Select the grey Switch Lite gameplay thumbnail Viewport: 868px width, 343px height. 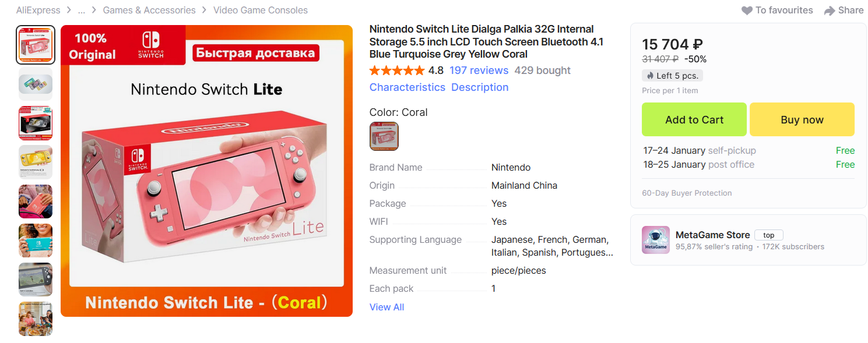pyautogui.click(x=36, y=279)
